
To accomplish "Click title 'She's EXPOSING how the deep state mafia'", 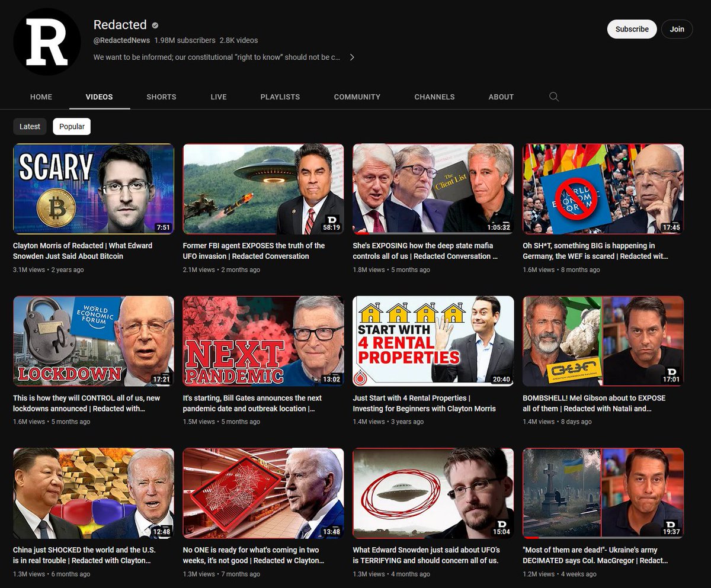I will pos(425,251).
